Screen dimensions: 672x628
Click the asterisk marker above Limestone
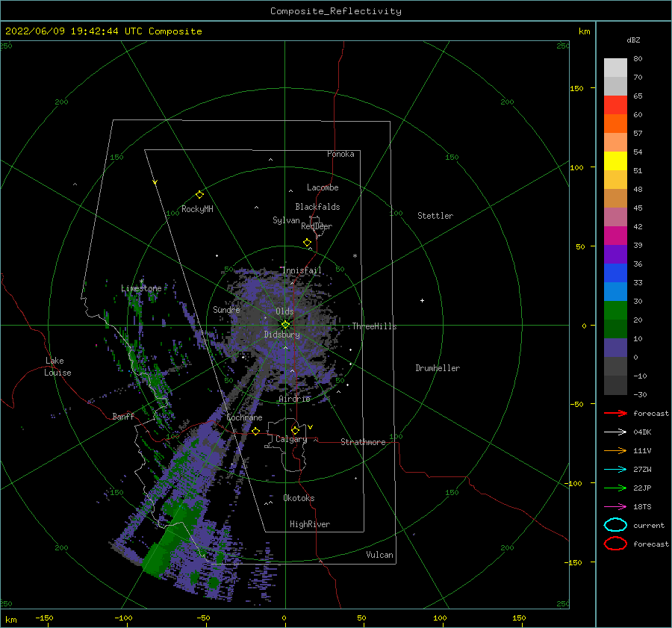[141, 282]
